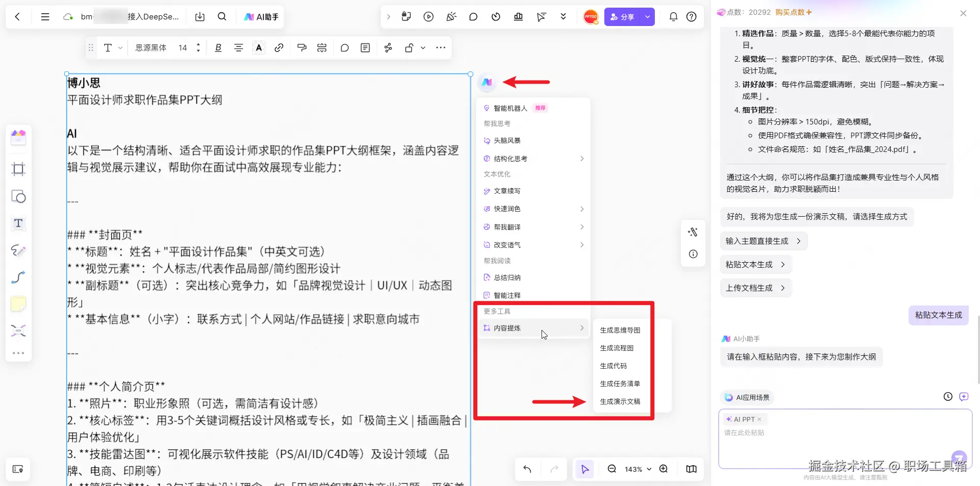
Task: Open more options ellipsis in the text toolbar
Action: [x=440, y=48]
